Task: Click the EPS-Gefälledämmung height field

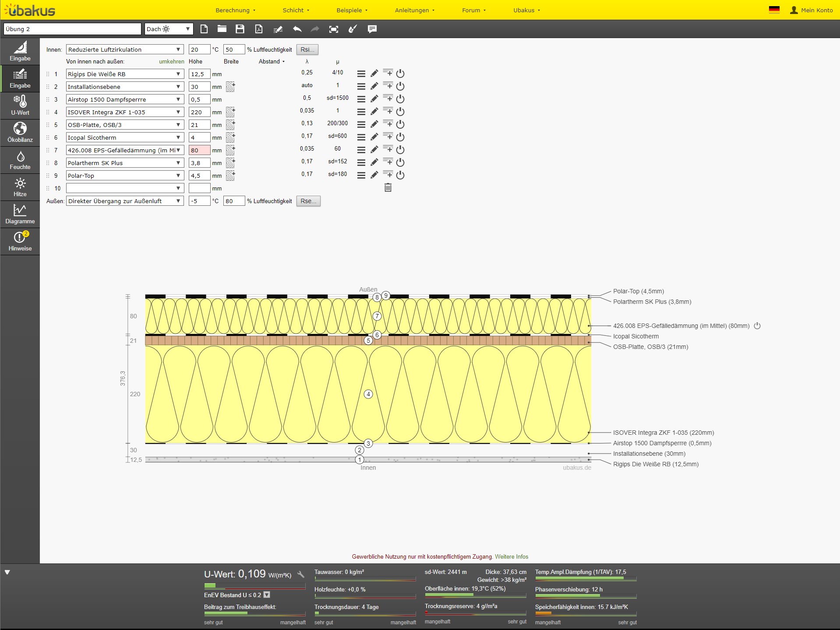Action: pos(199,151)
